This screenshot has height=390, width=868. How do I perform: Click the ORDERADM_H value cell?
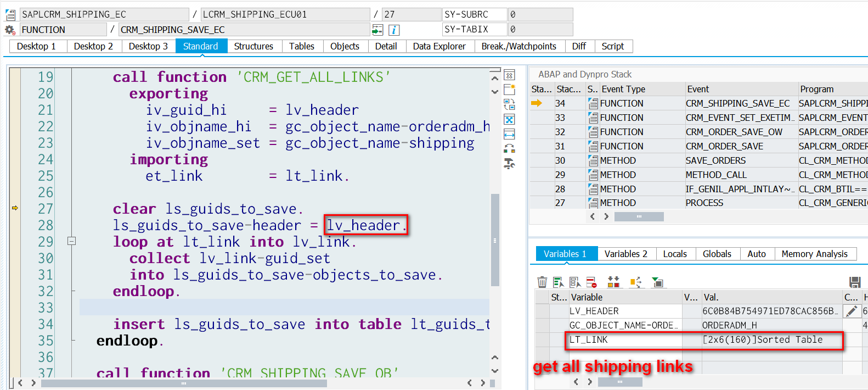pos(771,325)
